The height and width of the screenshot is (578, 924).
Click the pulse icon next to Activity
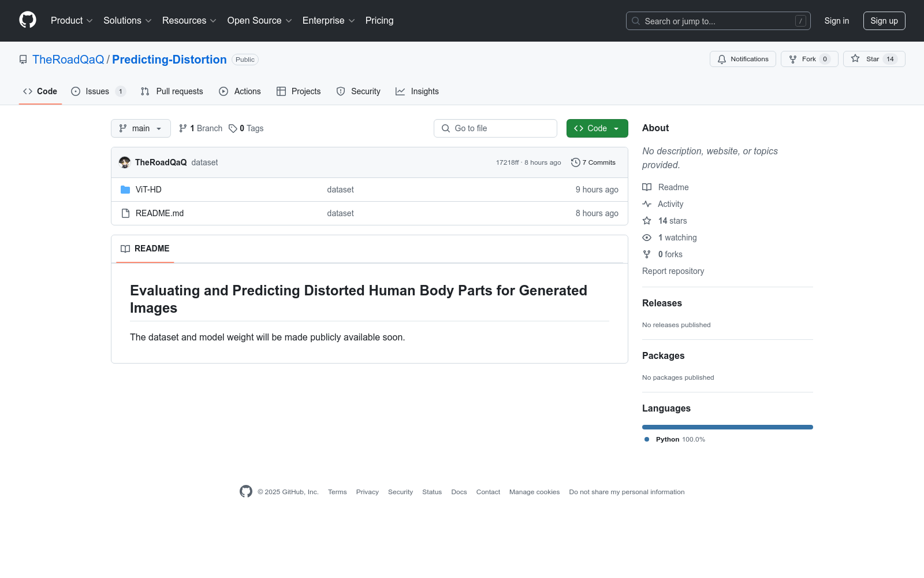(647, 204)
